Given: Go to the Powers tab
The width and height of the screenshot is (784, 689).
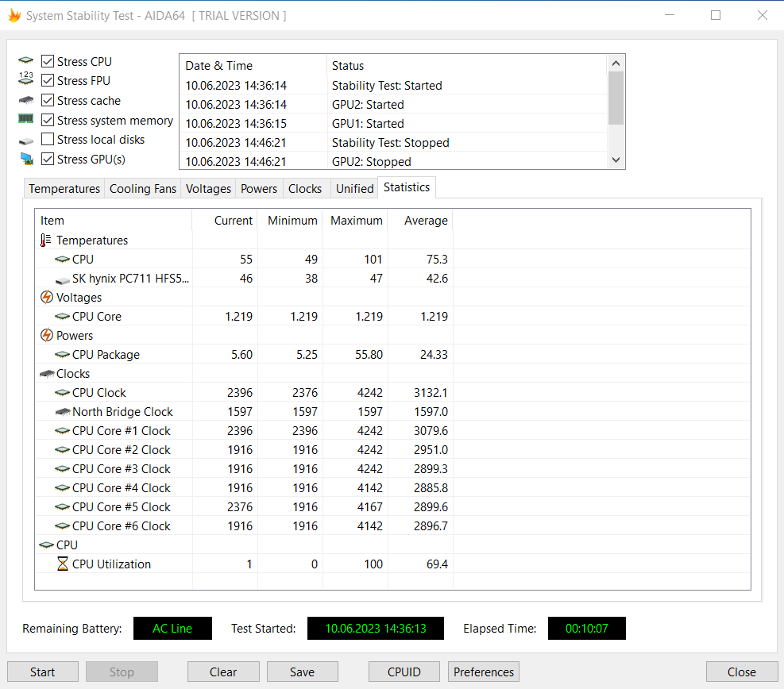Looking at the screenshot, I should 259,189.
